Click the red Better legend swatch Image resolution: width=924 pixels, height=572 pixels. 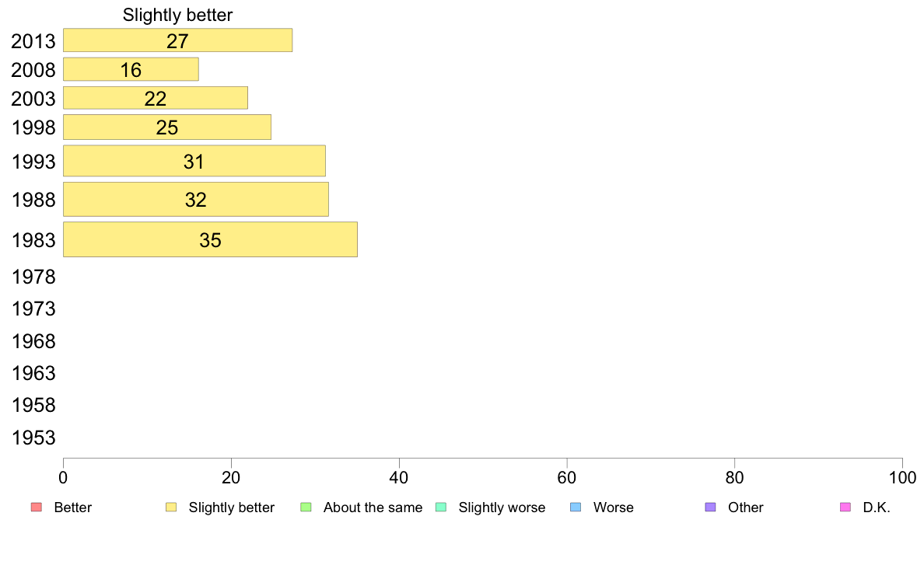(x=36, y=507)
